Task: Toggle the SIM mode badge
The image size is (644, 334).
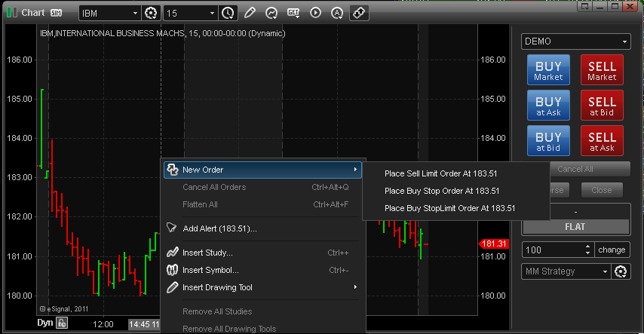Action: tap(57, 14)
